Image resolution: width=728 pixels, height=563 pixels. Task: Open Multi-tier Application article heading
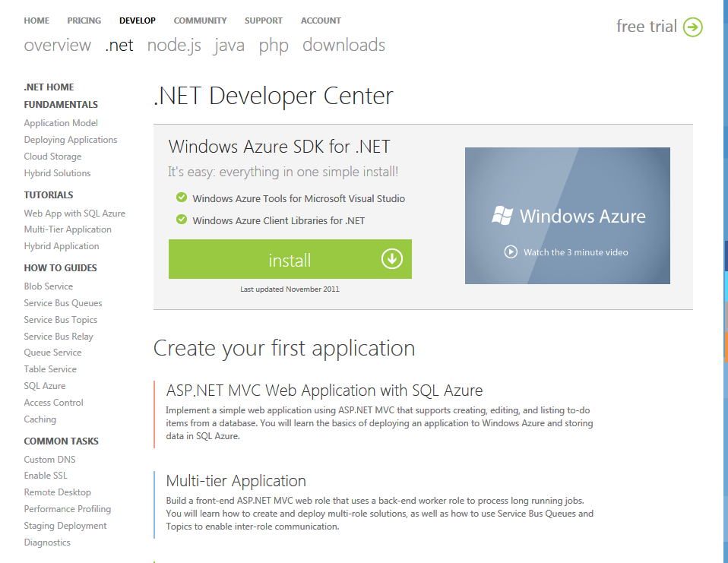point(236,481)
